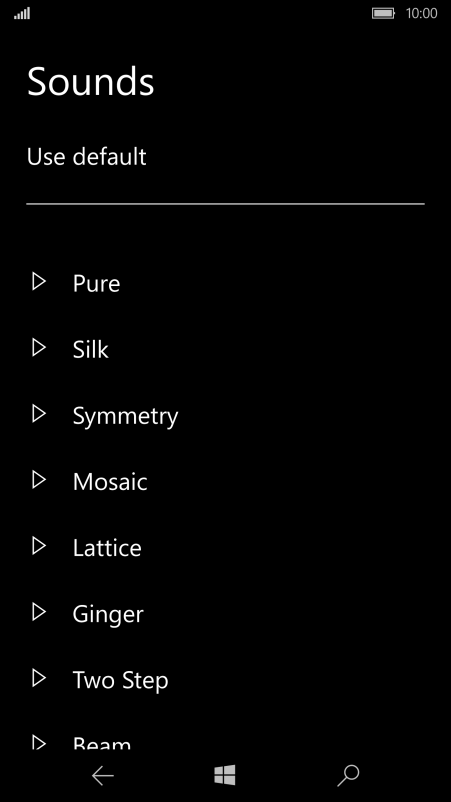
Task: Choose Silk as the sound
Action: click(x=91, y=349)
